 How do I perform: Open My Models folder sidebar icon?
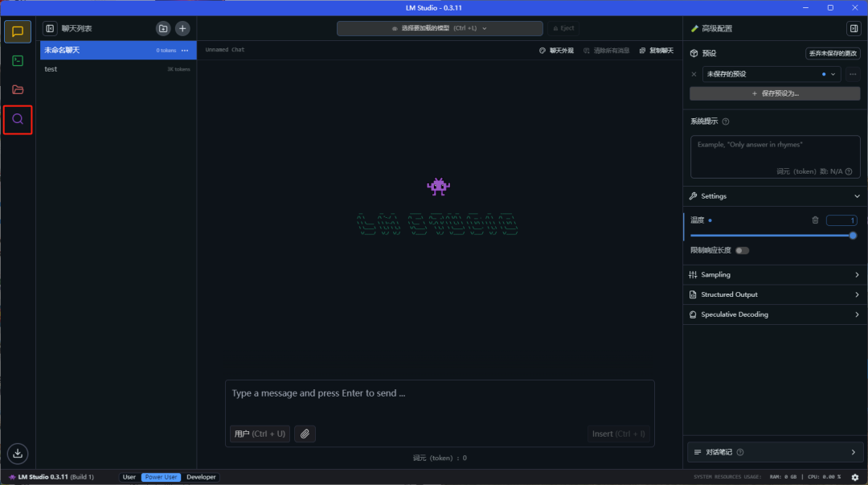18,89
